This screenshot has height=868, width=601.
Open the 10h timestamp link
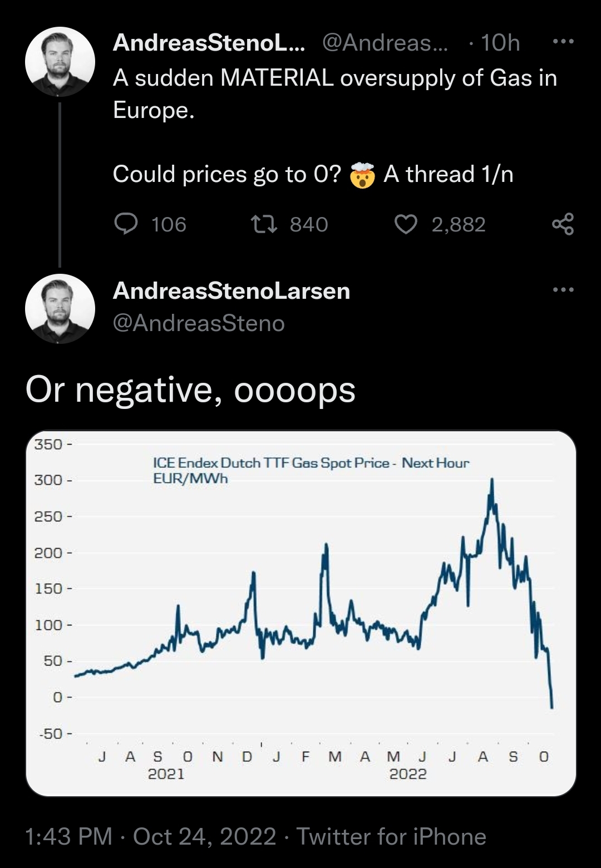[500, 43]
